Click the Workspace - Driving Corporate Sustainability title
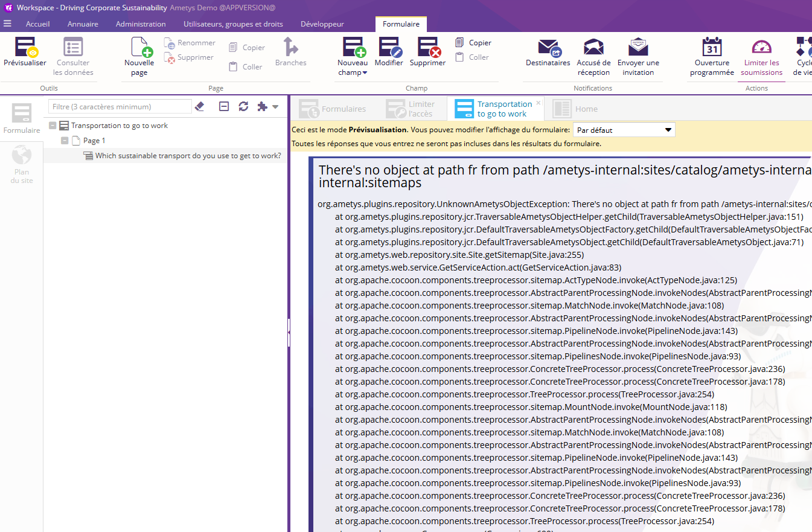Screen dimensions: 812x532 [x=92, y=8]
